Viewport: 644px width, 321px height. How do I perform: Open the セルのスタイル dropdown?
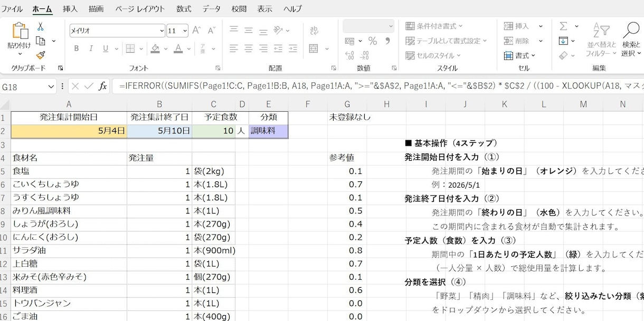point(433,55)
